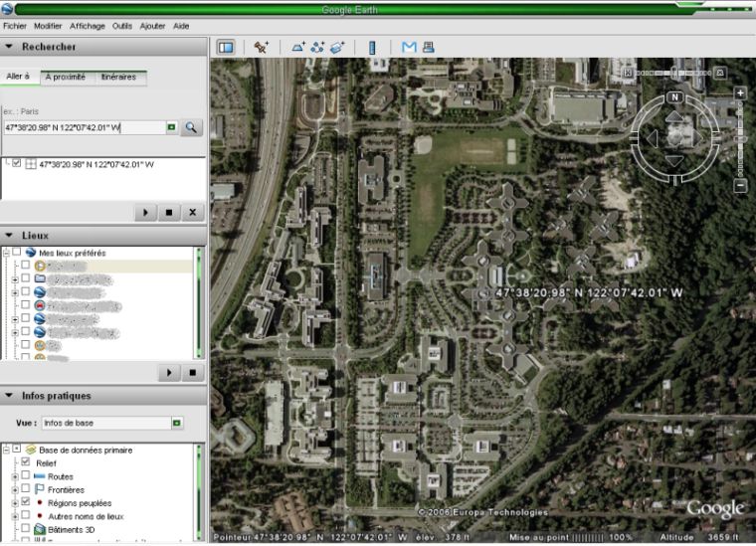This screenshot has height=546, width=756.
Task: Switch to the Itinéraires tab
Action: point(118,78)
